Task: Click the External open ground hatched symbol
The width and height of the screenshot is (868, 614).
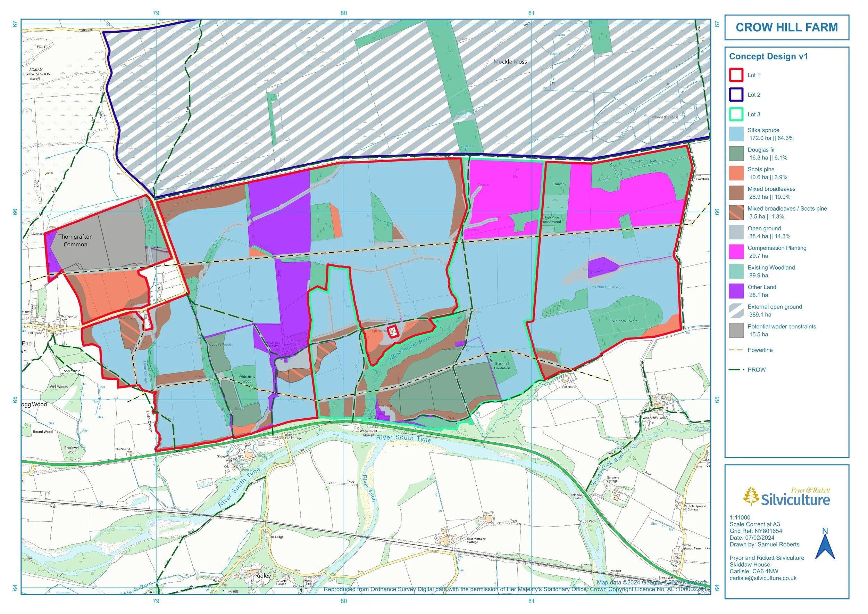Action: [x=736, y=311]
